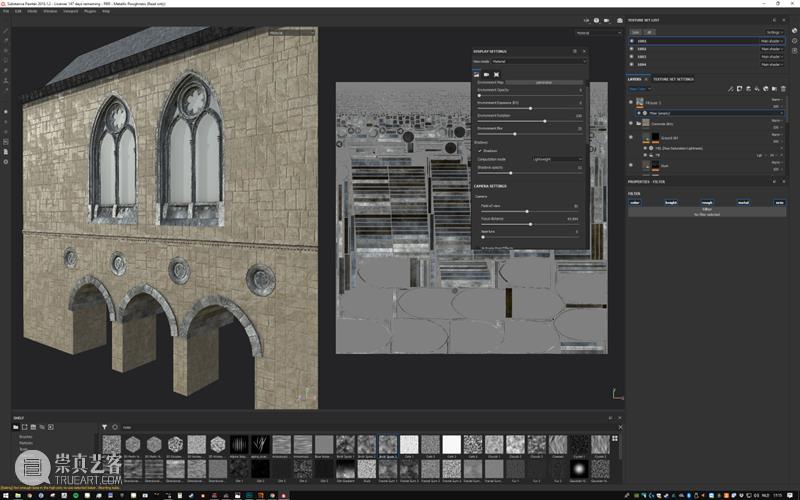Open the Mono mode dropdown in Display Settings
Screen dimensions: 800x500
(538, 62)
